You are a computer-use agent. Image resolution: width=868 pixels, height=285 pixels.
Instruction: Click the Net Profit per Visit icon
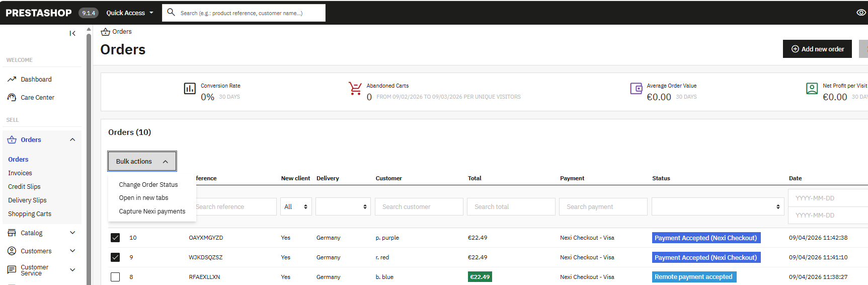[x=812, y=89]
